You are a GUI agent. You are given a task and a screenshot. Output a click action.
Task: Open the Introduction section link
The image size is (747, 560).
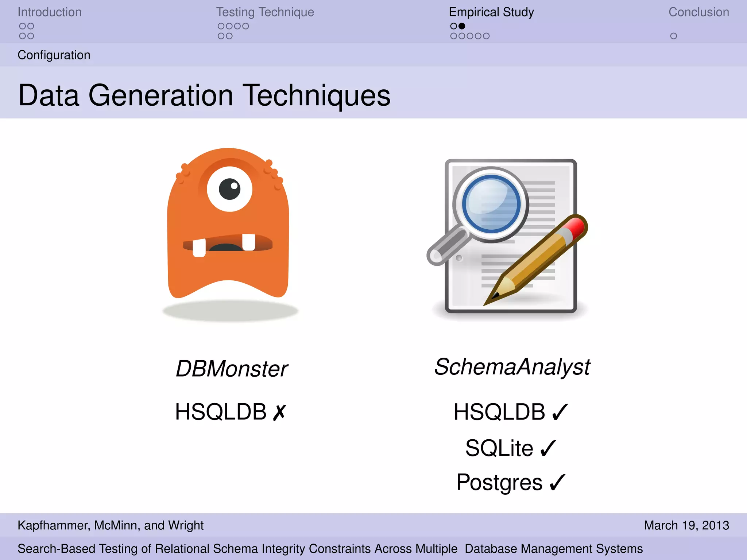click(50, 12)
